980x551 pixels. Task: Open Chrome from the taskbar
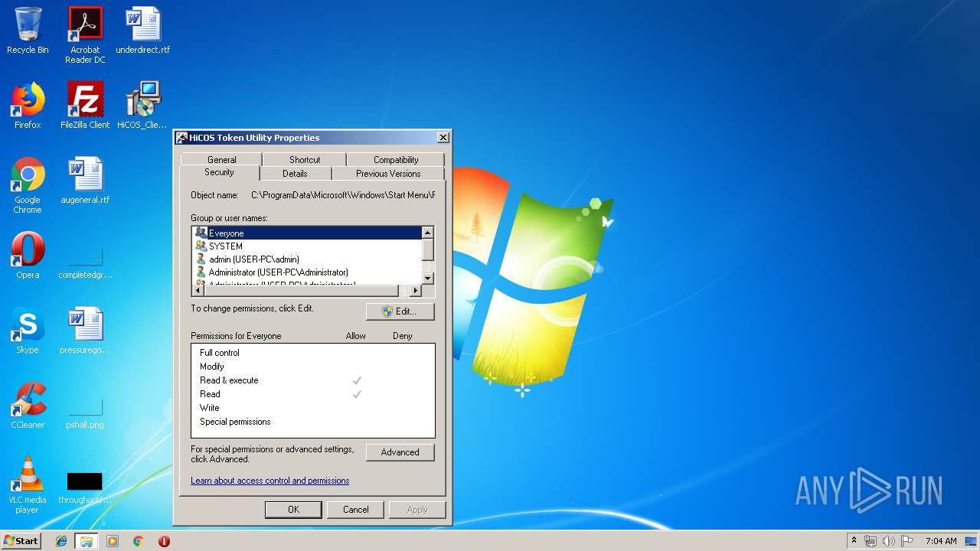click(x=138, y=541)
